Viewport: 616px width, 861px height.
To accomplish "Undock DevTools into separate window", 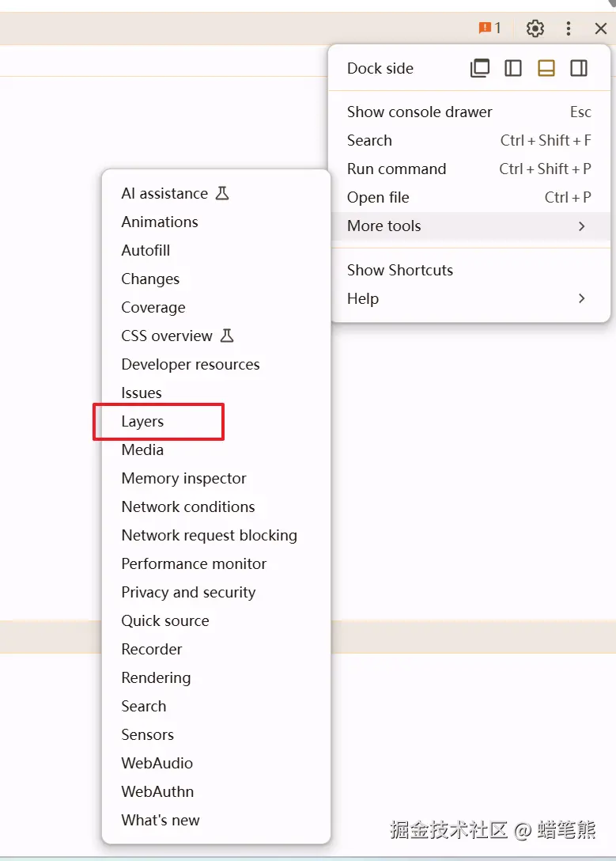I will click(480, 68).
